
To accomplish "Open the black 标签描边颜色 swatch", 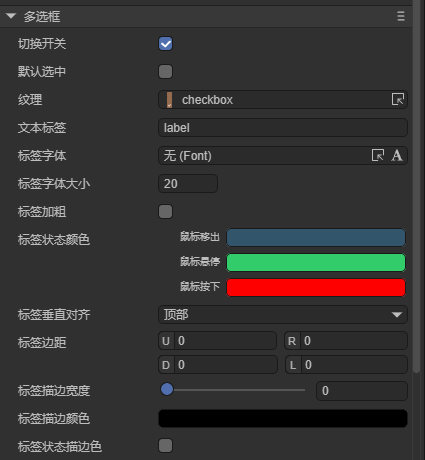I will (283, 418).
